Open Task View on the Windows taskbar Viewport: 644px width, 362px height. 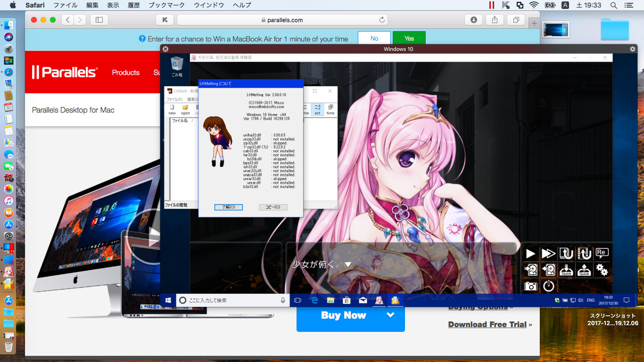click(297, 300)
